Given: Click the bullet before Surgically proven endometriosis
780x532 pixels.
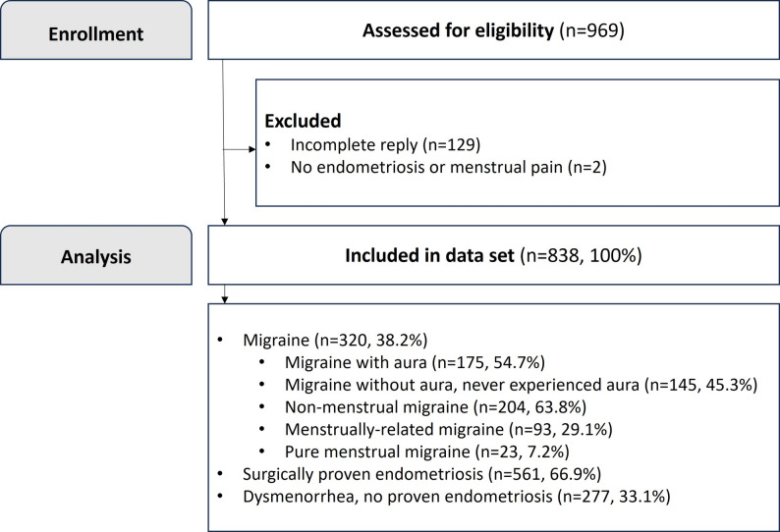Looking at the screenshot, I should pyautogui.click(x=220, y=474).
